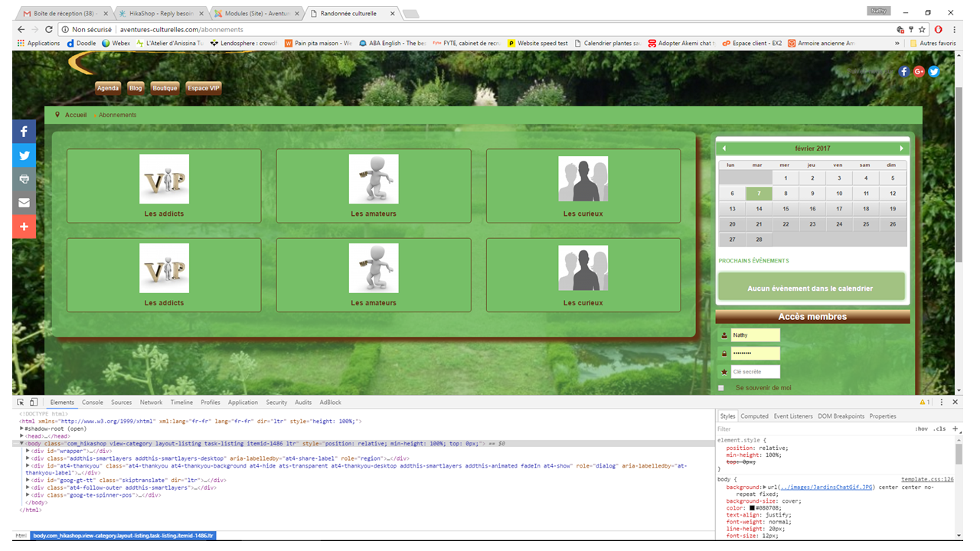Click the Facebook share button in sidebar
Screen dimensions: 980x551
point(24,132)
